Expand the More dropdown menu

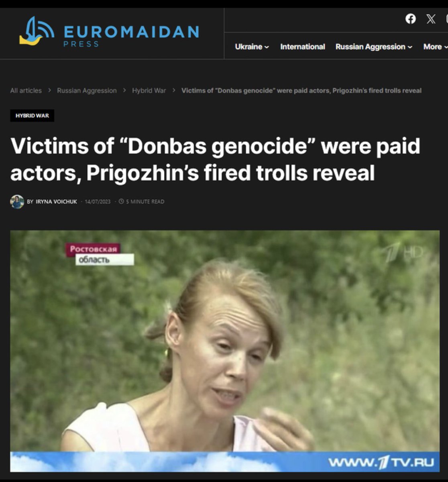(435, 47)
